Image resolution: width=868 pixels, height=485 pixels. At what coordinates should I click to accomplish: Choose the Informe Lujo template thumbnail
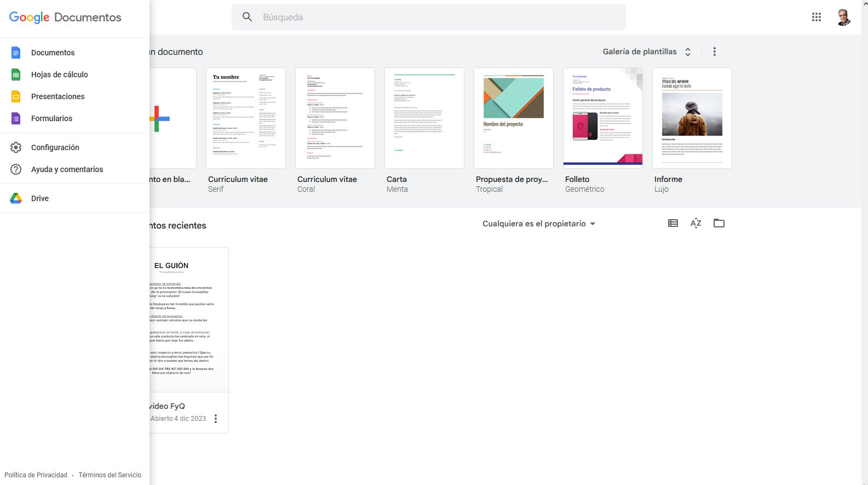coord(692,118)
